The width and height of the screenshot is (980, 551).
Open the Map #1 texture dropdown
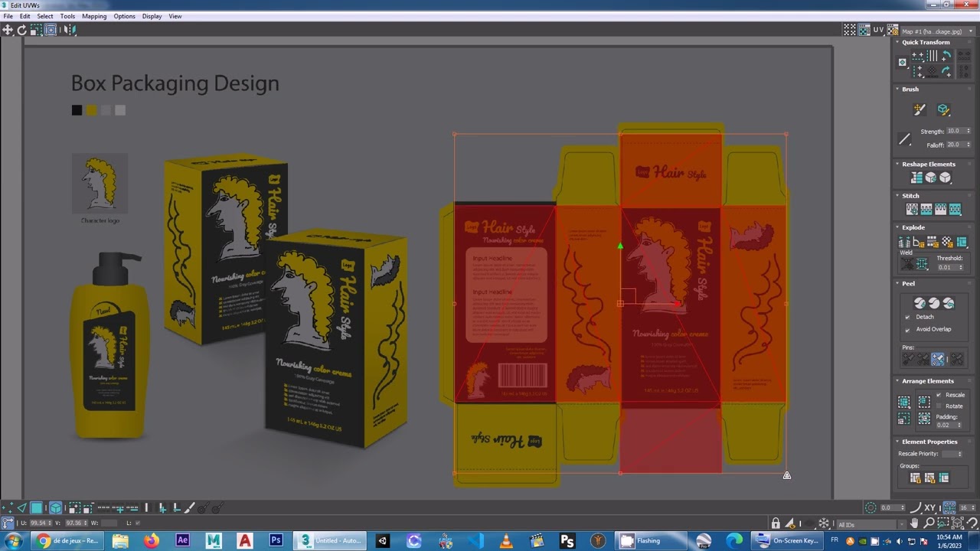938,31
